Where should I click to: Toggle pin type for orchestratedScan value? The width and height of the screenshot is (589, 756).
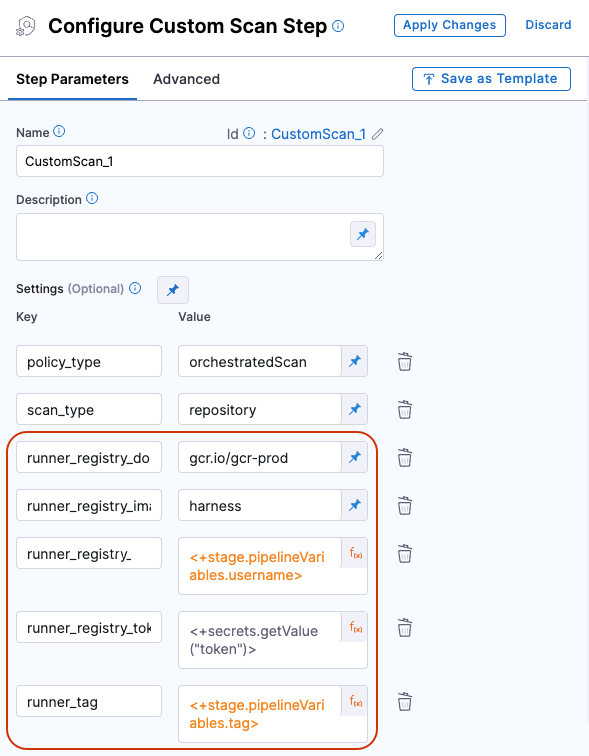[x=355, y=361]
